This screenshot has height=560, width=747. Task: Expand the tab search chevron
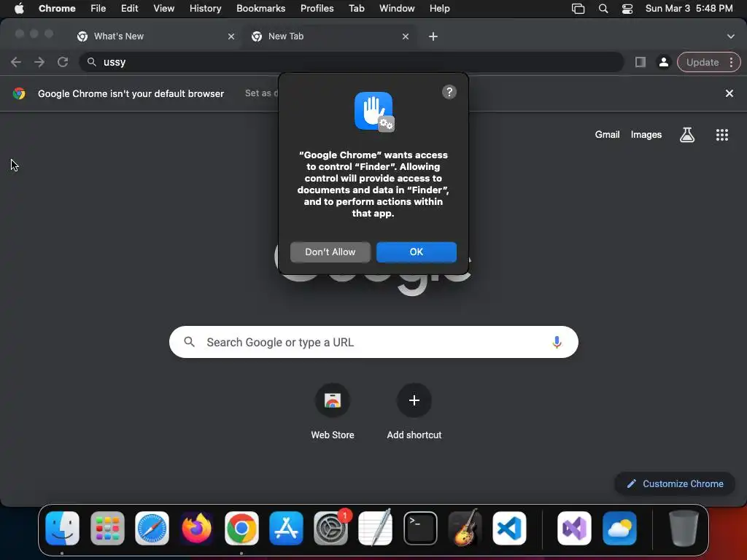(730, 36)
